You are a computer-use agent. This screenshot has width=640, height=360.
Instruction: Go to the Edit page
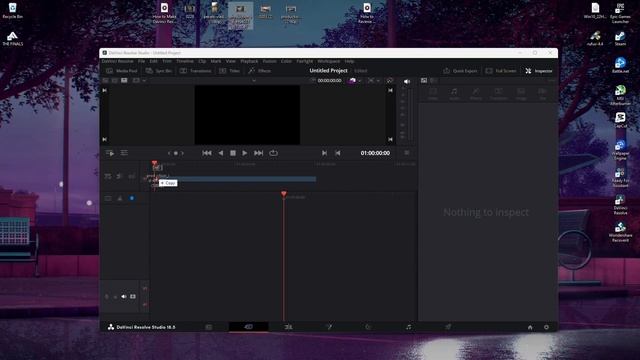pos(288,327)
